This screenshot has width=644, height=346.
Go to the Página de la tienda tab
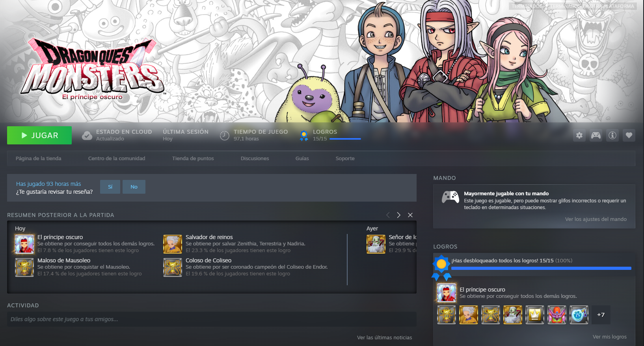click(39, 159)
